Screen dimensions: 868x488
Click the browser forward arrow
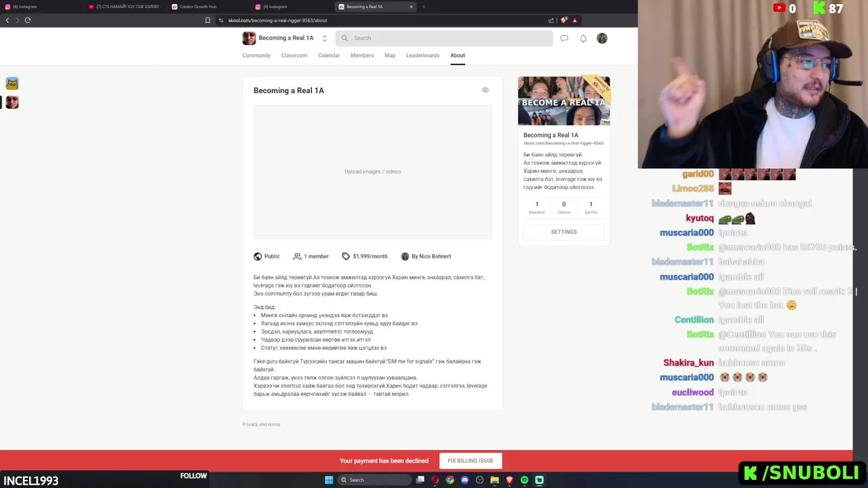[x=17, y=20]
